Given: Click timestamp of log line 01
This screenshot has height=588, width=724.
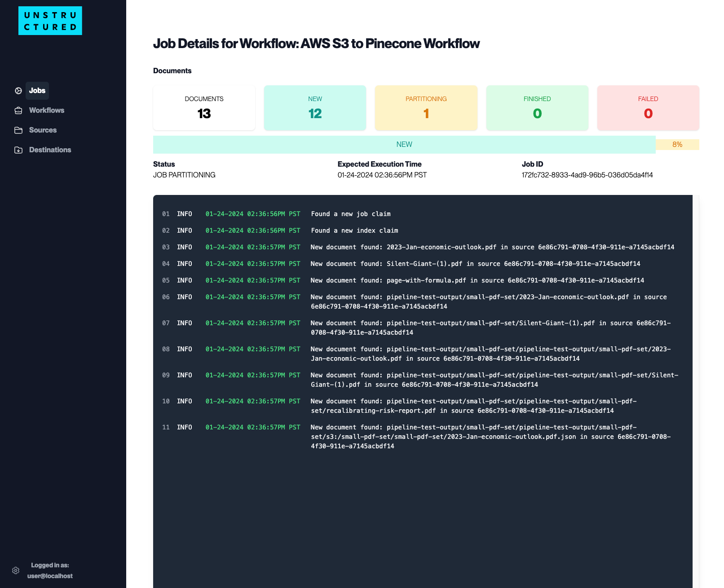Looking at the screenshot, I should click(x=253, y=214).
